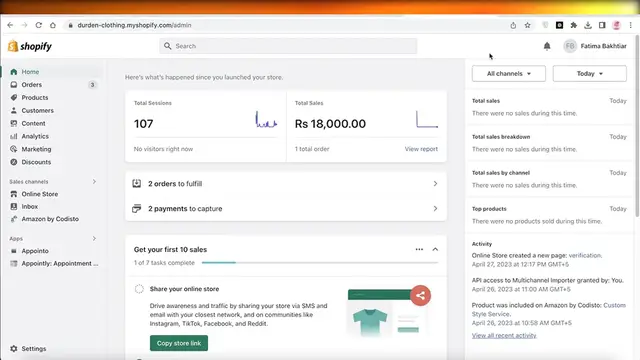The image size is (640, 360).
Task: Open the View report link
Action: (421, 149)
